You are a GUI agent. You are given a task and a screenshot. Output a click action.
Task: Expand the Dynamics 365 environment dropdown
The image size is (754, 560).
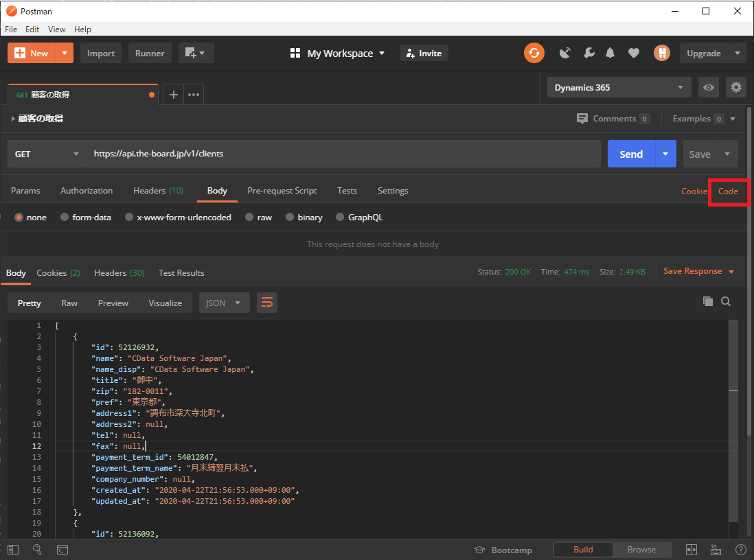619,88
